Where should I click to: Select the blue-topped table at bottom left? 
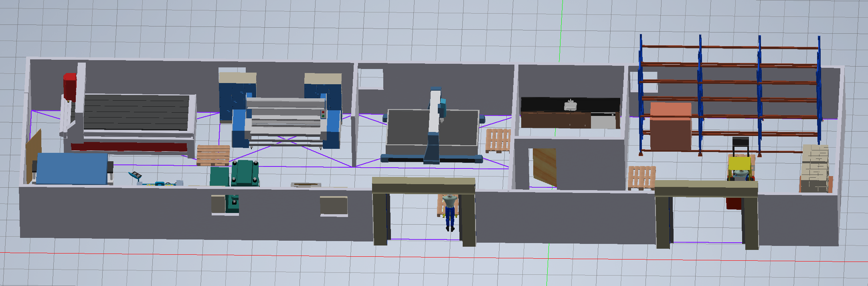tap(72, 168)
